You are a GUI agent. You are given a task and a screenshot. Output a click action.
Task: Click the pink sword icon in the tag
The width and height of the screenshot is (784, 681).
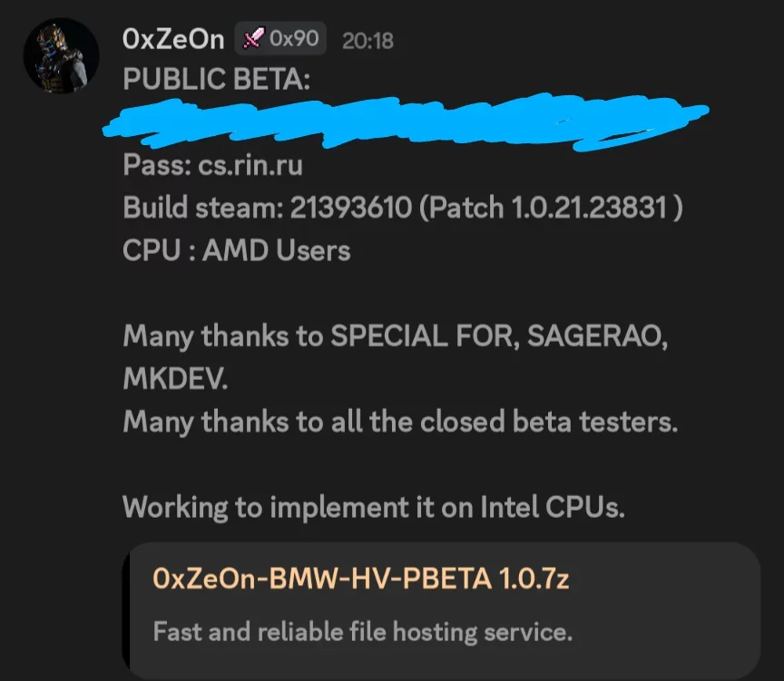[254, 38]
